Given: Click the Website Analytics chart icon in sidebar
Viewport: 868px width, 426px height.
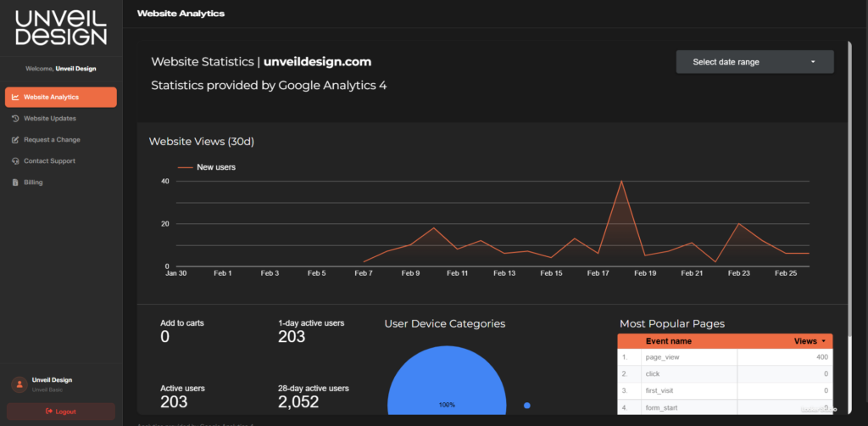Looking at the screenshot, I should 15,97.
